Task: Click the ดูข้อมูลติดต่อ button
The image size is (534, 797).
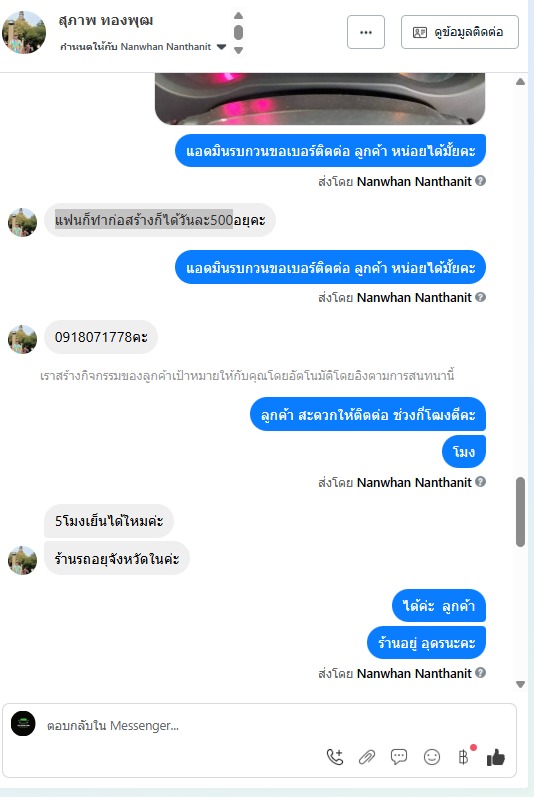Action: pos(460,32)
